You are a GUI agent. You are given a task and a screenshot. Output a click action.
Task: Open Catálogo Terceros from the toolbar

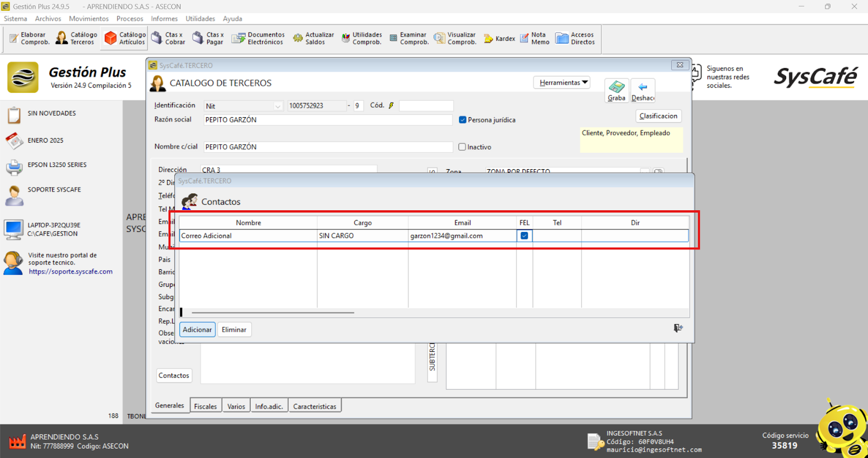pyautogui.click(x=76, y=38)
